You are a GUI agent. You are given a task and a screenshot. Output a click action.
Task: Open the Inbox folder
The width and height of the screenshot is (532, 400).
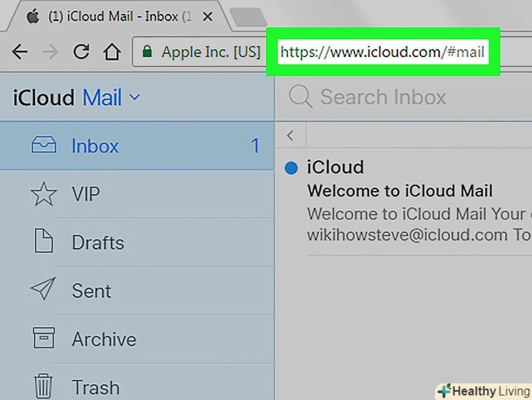tap(137, 145)
